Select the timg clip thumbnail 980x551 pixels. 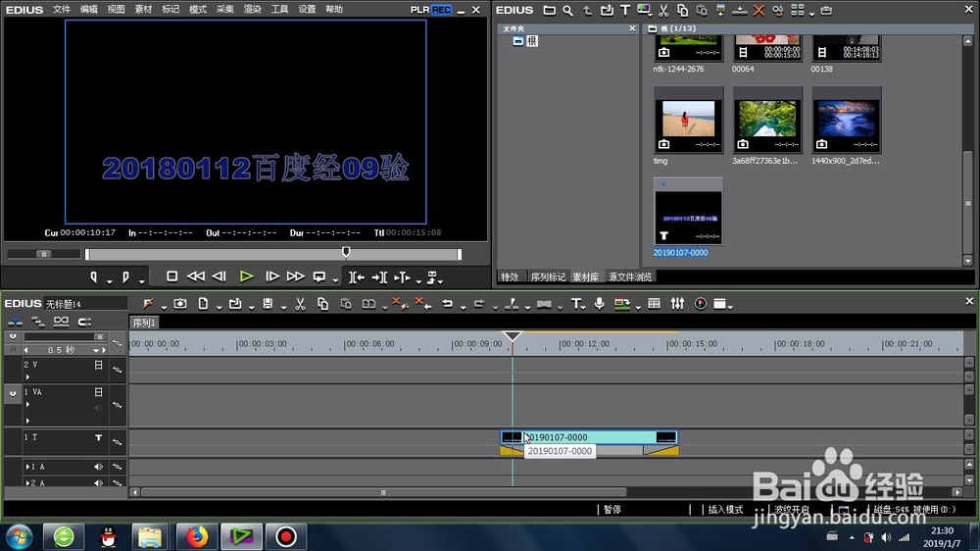coord(688,120)
